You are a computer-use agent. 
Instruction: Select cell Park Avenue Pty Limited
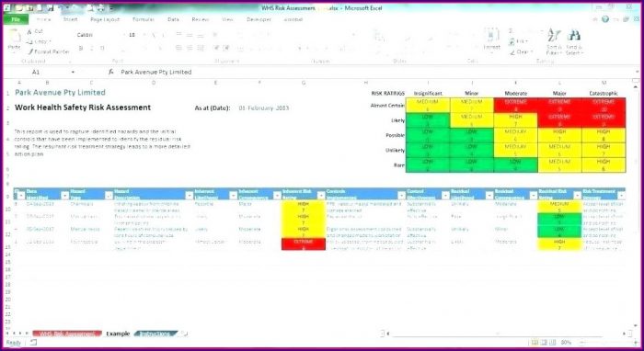61,93
